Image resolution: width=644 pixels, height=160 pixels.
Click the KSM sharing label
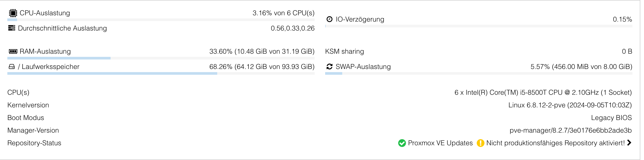pos(344,51)
